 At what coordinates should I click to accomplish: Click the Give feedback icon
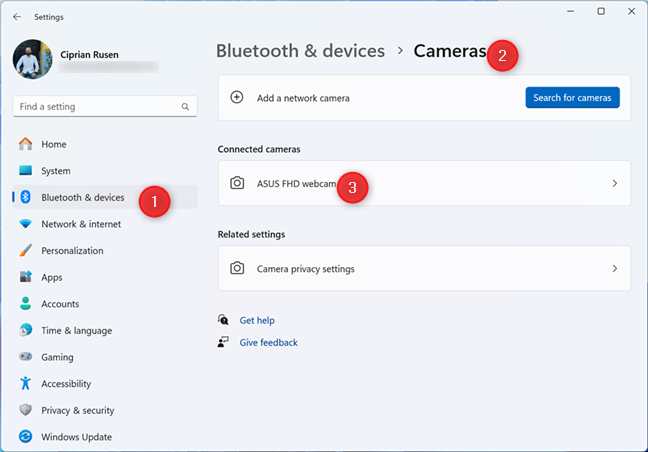(223, 342)
